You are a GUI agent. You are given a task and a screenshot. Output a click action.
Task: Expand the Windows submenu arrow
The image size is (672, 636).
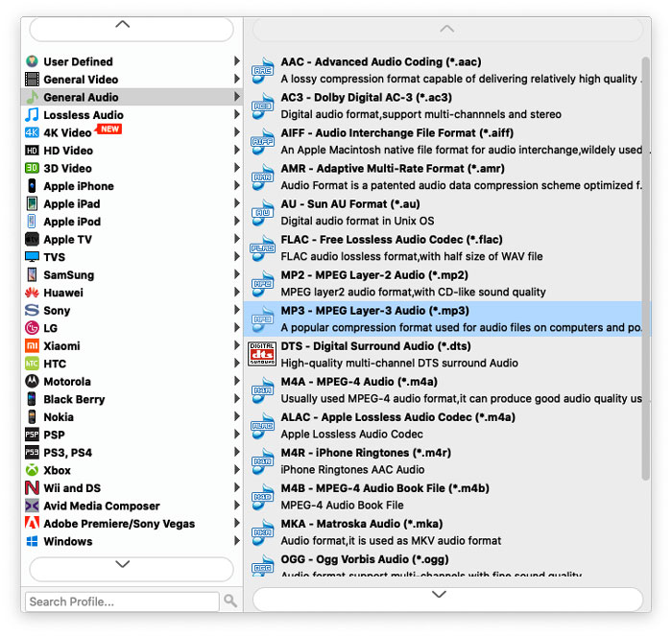point(236,541)
